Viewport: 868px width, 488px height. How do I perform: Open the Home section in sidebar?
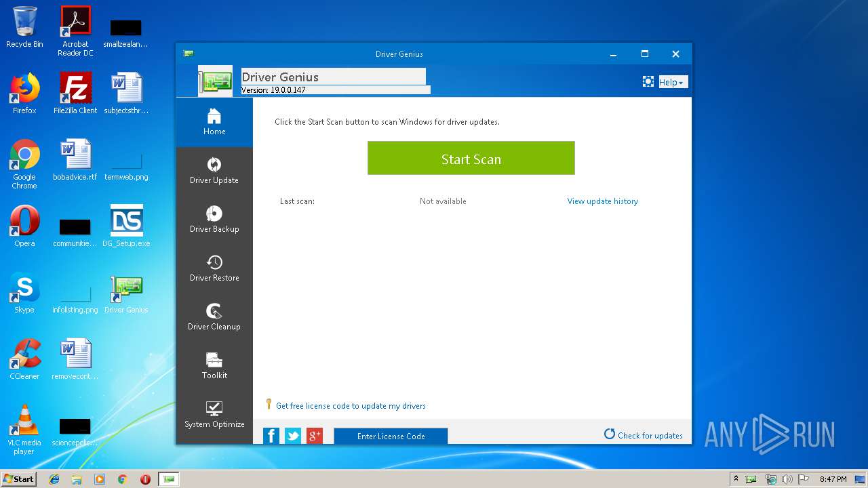click(214, 123)
